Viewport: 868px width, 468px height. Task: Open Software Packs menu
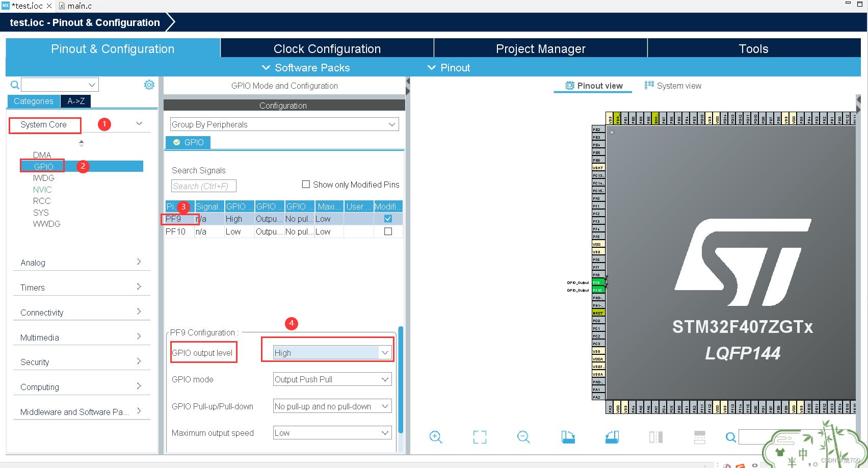pyautogui.click(x=306, y=67)
